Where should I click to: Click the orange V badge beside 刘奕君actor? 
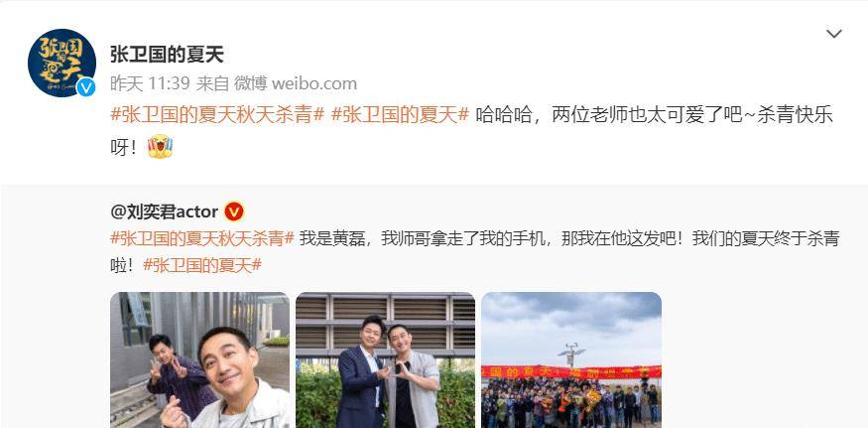[234, 212]
